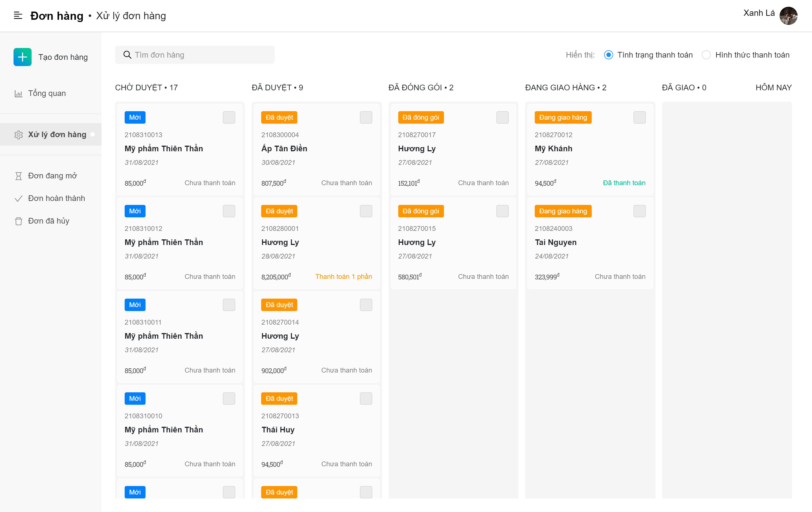Go to the Tổng quan menu item
812x512 pixels.
[47, 93]
